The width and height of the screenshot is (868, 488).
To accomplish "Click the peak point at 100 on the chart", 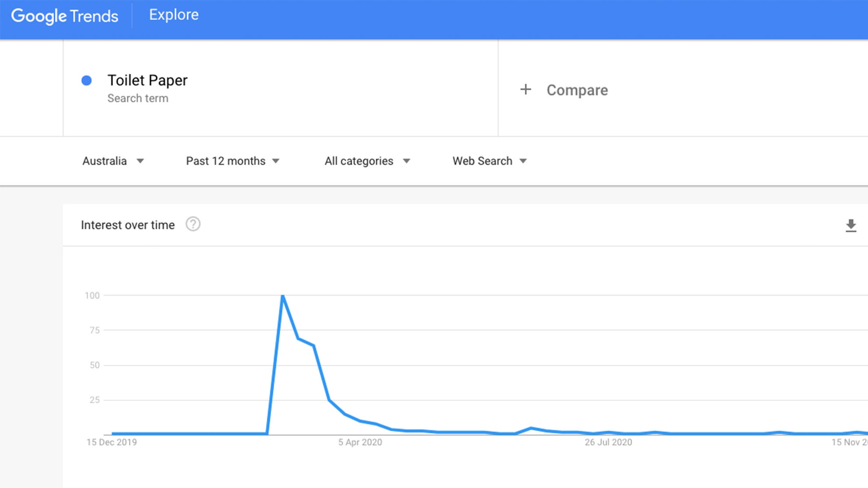I will tap(283, 296).
